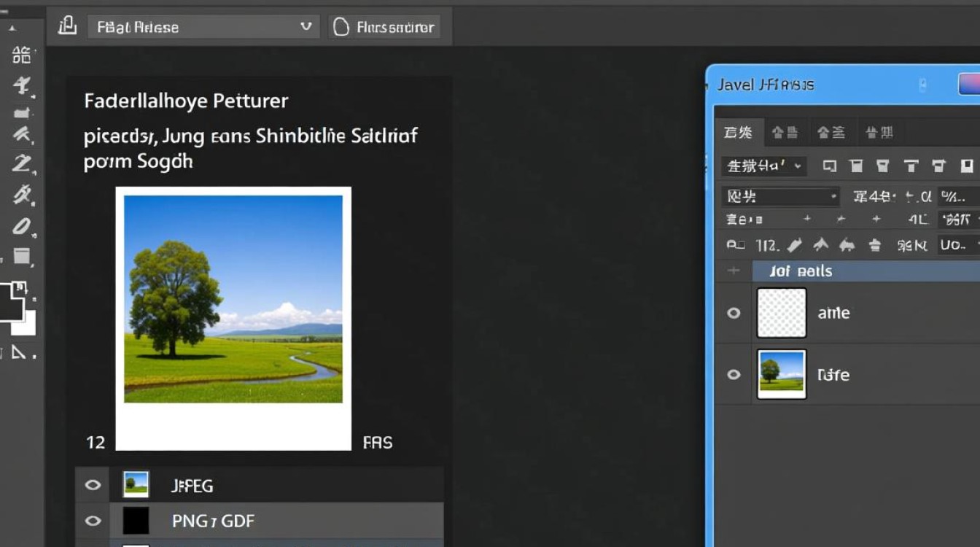Open the preset dropdown in the top bar
980x547 pixels.
pyautogui.click(x=203, y=26)
